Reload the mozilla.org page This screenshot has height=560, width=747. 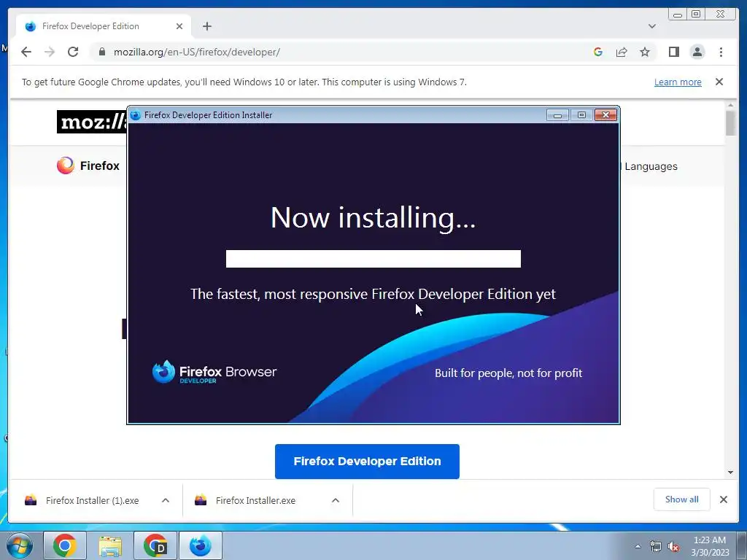tap(73, 52)
